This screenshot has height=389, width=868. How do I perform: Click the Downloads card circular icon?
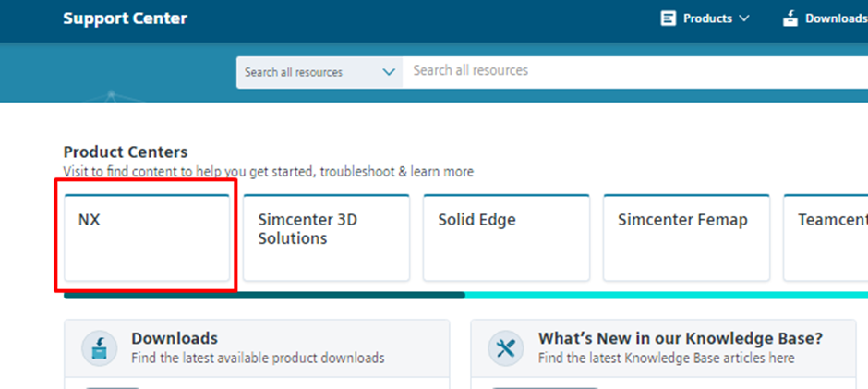(100, 348)
